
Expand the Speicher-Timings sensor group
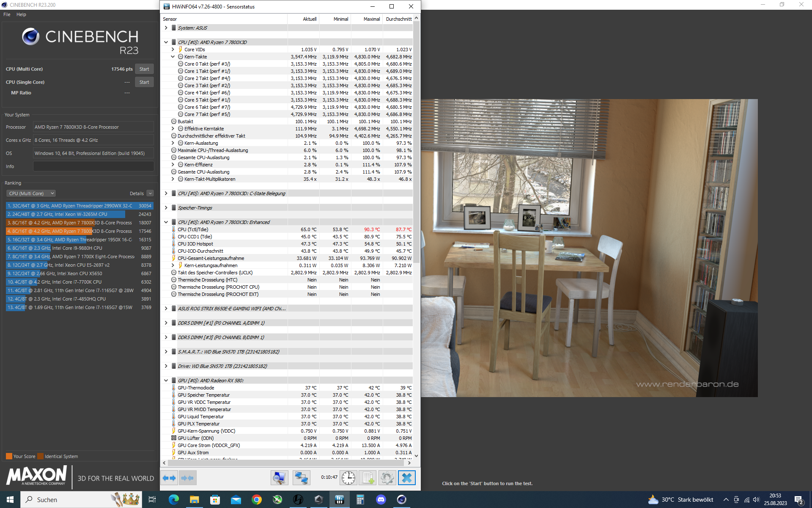click(166, 208)
